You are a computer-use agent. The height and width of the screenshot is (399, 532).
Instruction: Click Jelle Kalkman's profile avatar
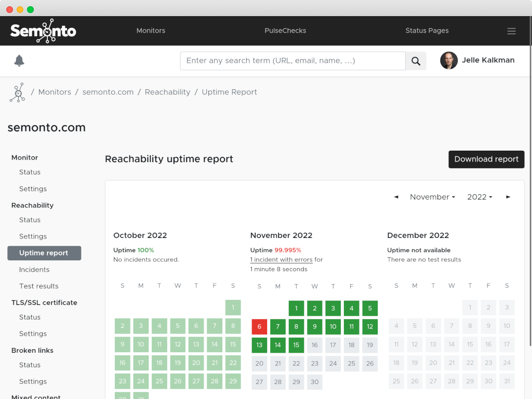[449, 60]
